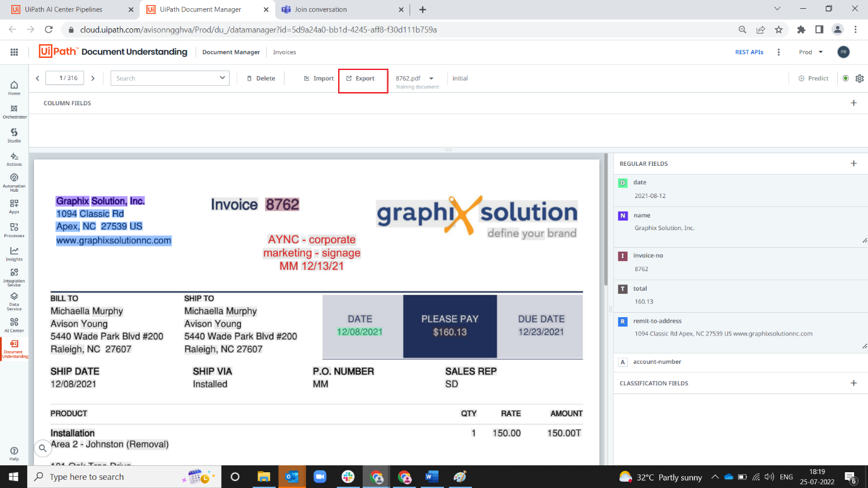868x488 pixels.
Task: Open Studio in the sidebar
Action: 14,136
